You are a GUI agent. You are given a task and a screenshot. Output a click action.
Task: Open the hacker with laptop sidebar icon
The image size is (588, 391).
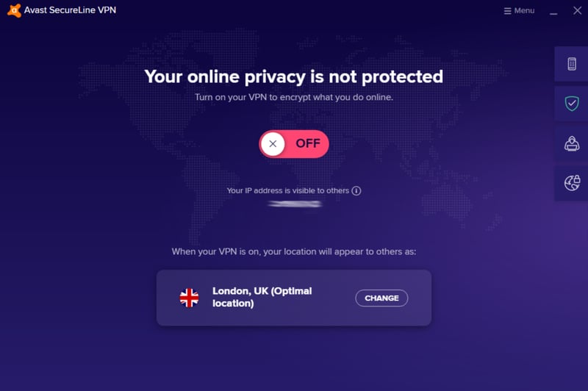point(572,143)
